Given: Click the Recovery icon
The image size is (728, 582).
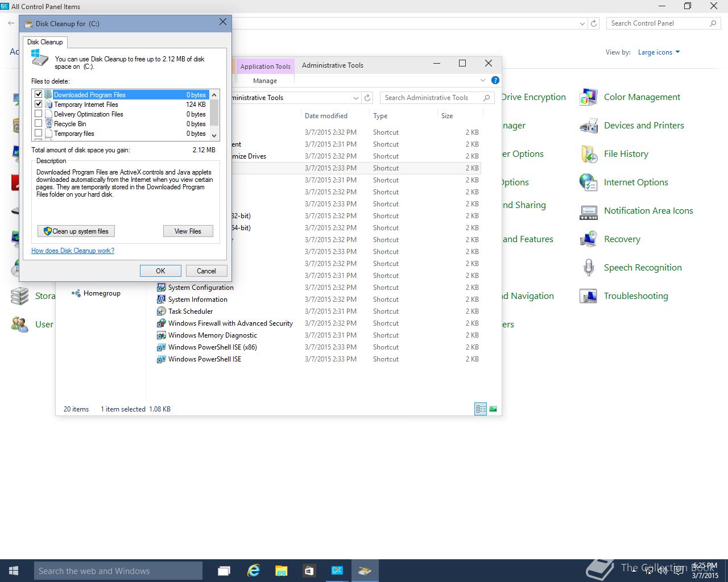Looking at the screenshot, I should click(589, 239).
